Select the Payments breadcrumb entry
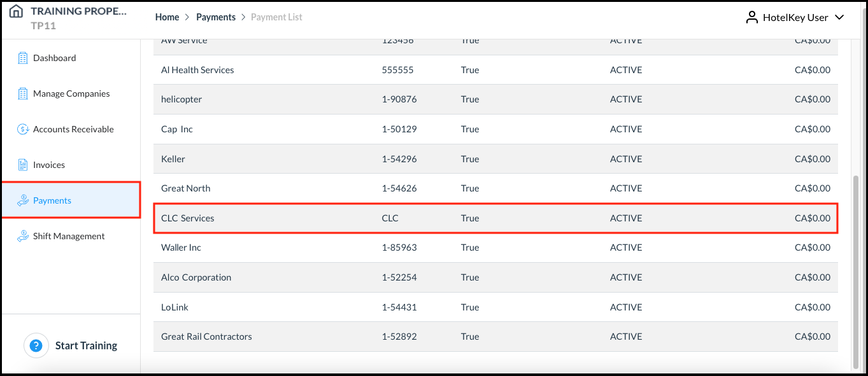This screenshot has height=376, width=868. click(x=216, y=17)
